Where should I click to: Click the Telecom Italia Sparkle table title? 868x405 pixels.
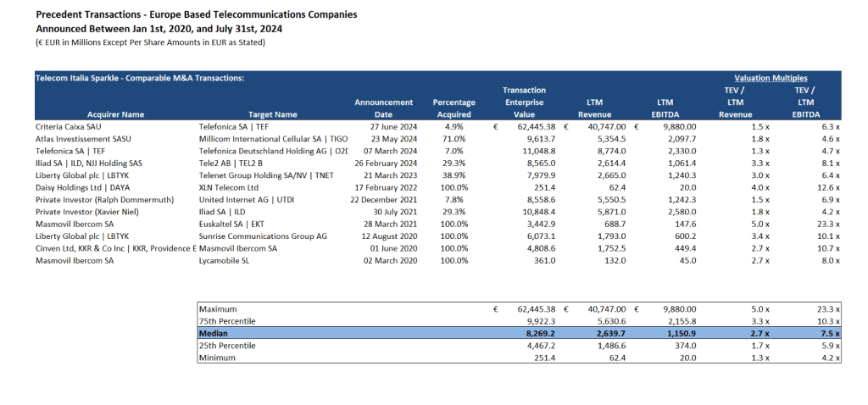pos(139,77)
